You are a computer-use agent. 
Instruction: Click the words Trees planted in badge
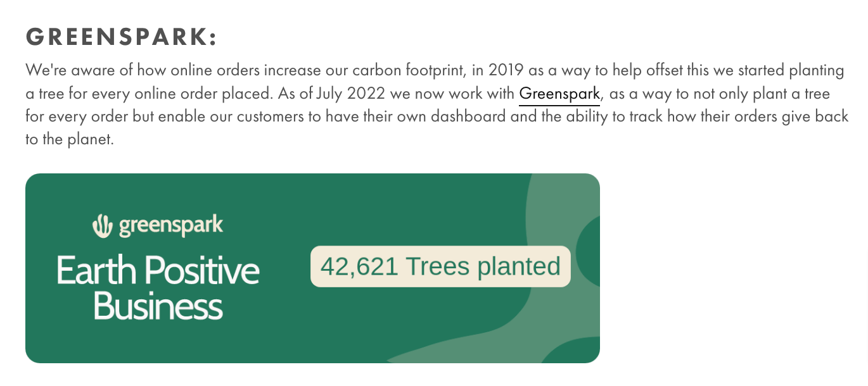click(483, 266)
